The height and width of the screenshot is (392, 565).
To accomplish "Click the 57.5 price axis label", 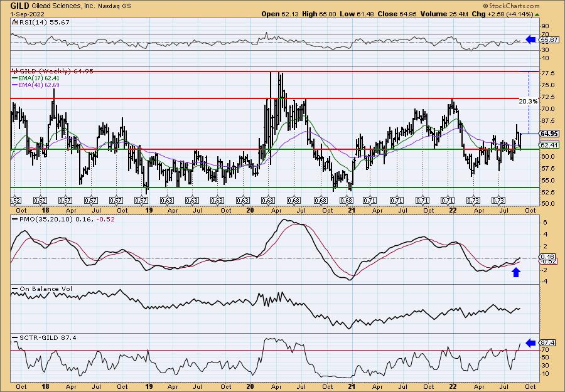I will click(547, 169).
